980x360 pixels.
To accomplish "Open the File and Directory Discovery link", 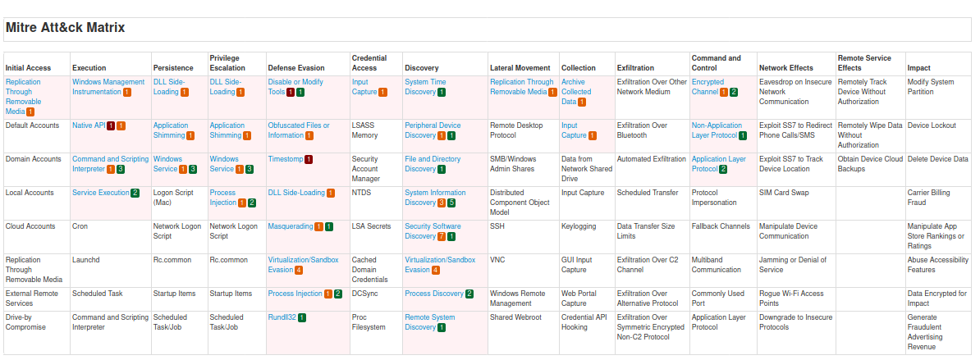I will pyautogui.click(x=433, y=164).
